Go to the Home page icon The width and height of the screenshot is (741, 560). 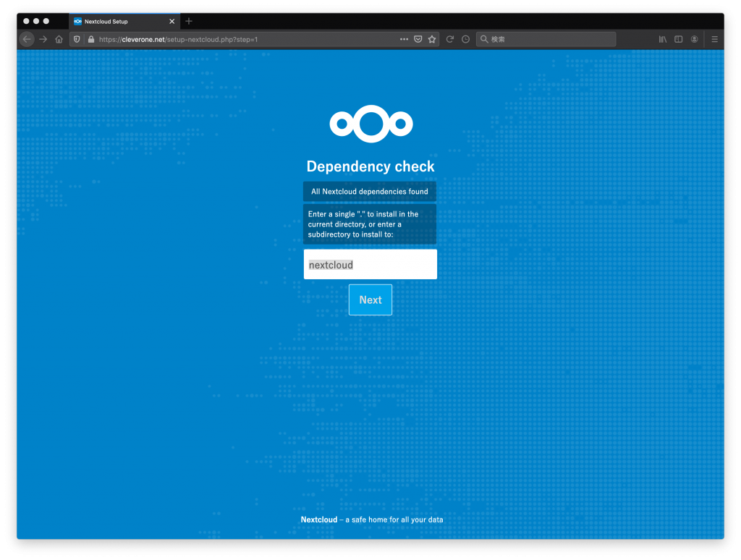coord(59,39)
